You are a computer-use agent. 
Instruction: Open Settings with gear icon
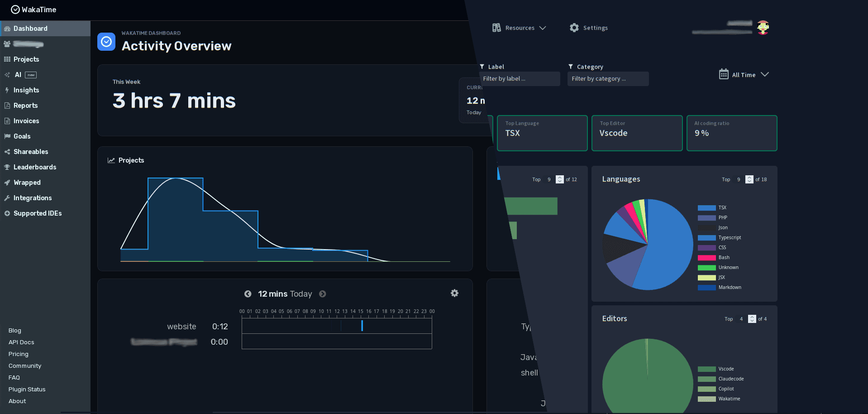[589, 28]
